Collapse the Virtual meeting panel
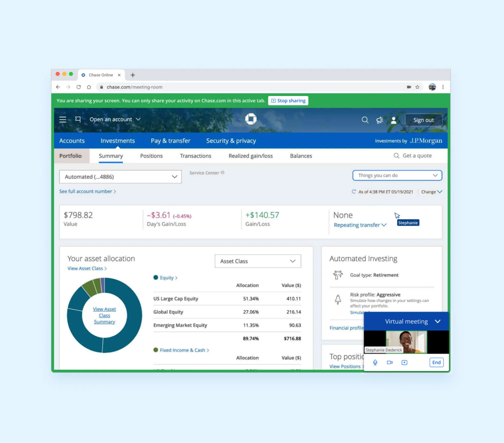Viewport: 504px width, 443px height. pyautogui.click(x=438, y=321)
